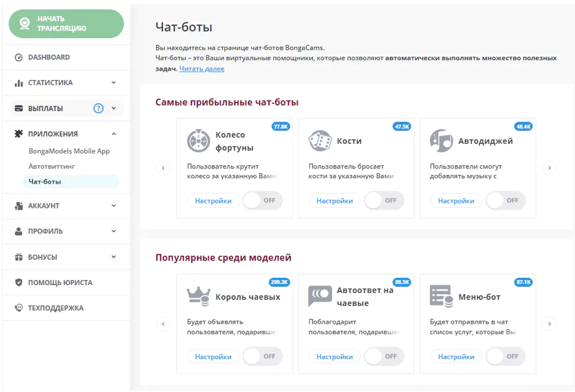Image resolution: width=575 pixels, height=392 pixels.
Task: Show previous most profitable chat-bots
Action: click(x=163, y=168)
